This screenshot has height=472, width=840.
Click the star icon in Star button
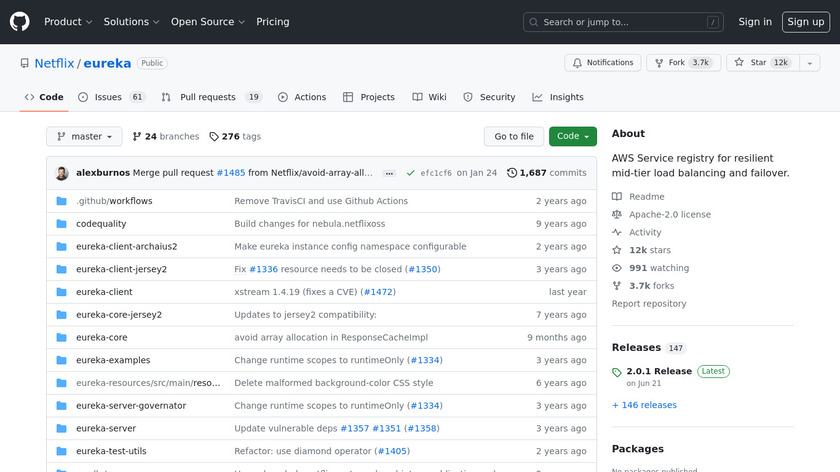[x=739, y=62]
